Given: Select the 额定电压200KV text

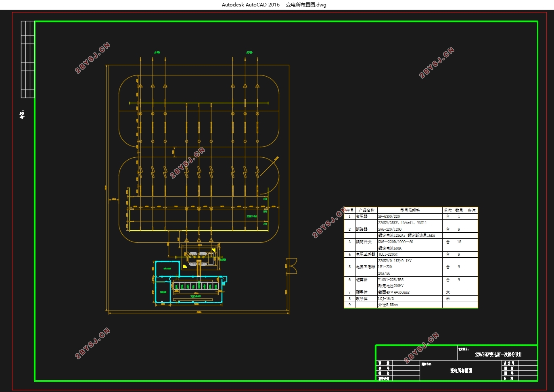Looking at the screenshot, I should coord(391,286).
